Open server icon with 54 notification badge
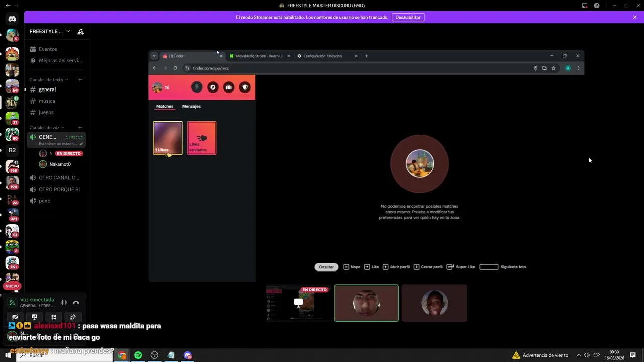Image resolution: width=644 pixels, height=362 pixels. pos(12,86)
